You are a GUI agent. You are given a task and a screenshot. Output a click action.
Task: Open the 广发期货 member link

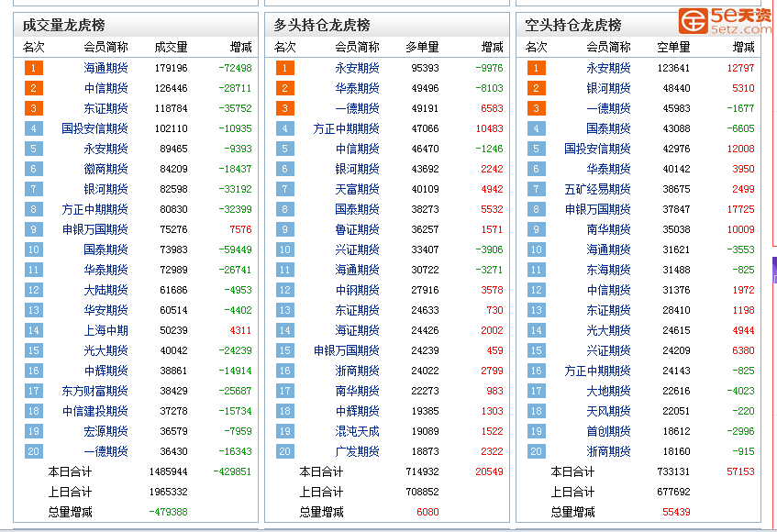click(357, 452)
